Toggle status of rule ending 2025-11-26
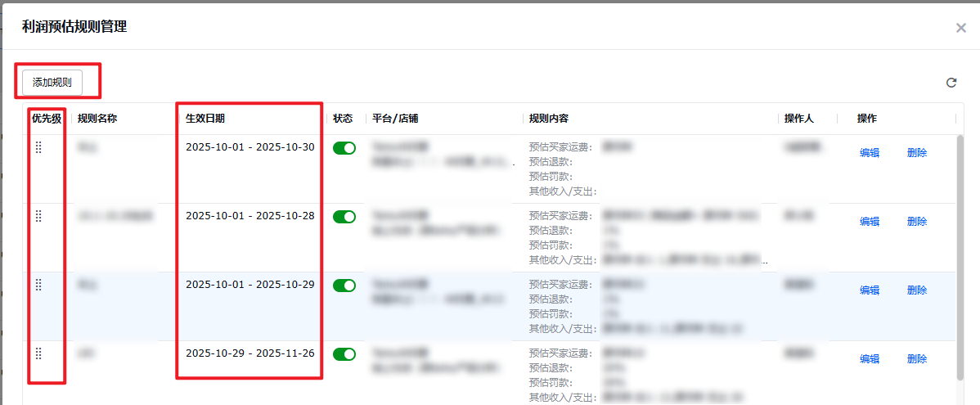The width and height of the screenshot is (980, 405). click(x=344, y=354)
